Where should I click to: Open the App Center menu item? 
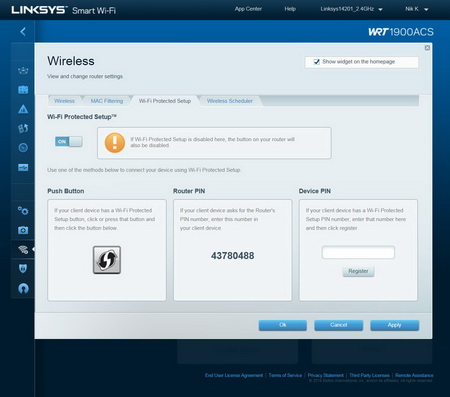click(x=248, y=9)
